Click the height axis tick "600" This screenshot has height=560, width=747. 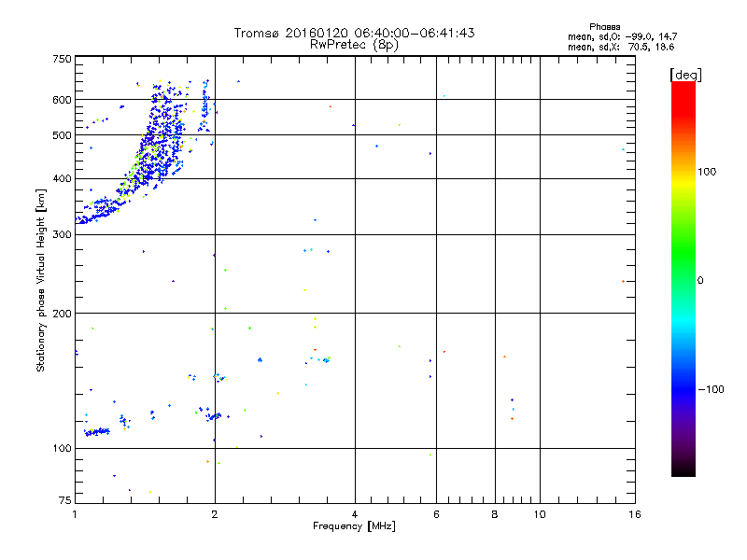click(62, 100)
